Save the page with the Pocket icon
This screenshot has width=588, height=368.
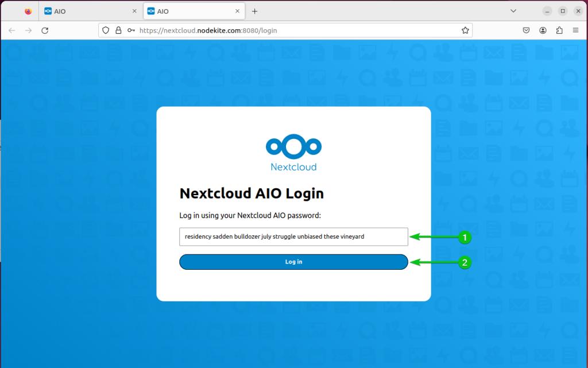click(x=526, y=30)
